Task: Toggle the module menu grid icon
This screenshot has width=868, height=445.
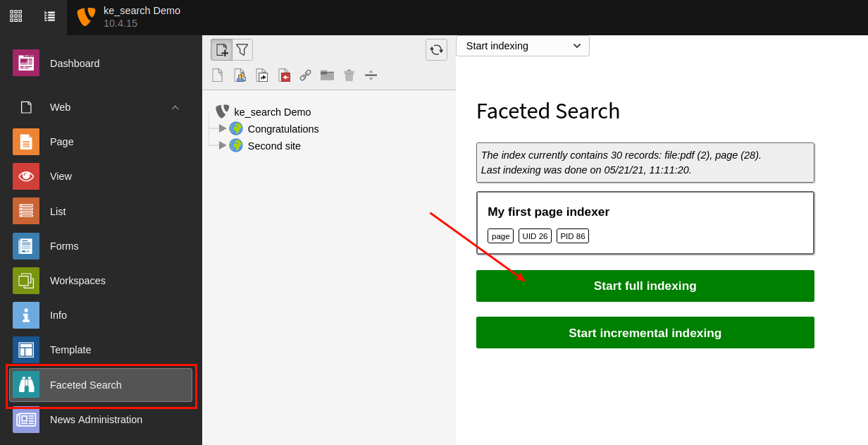Action: click(15, 16)
